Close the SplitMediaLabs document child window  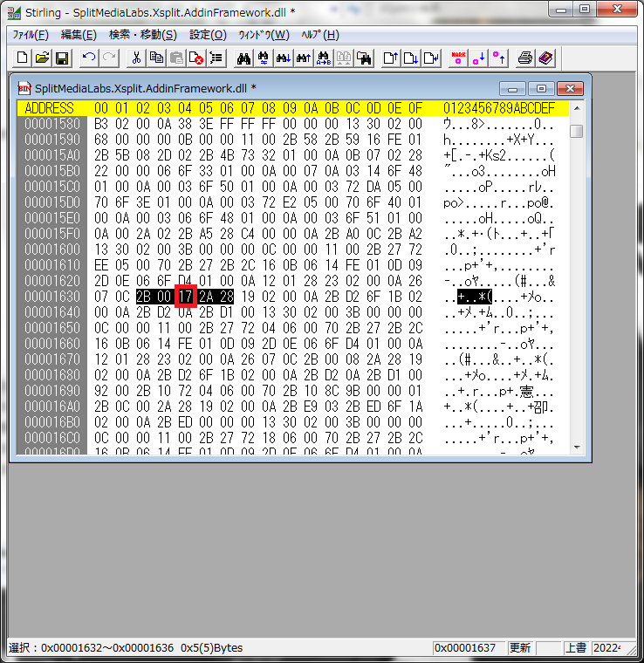point(570,89)
